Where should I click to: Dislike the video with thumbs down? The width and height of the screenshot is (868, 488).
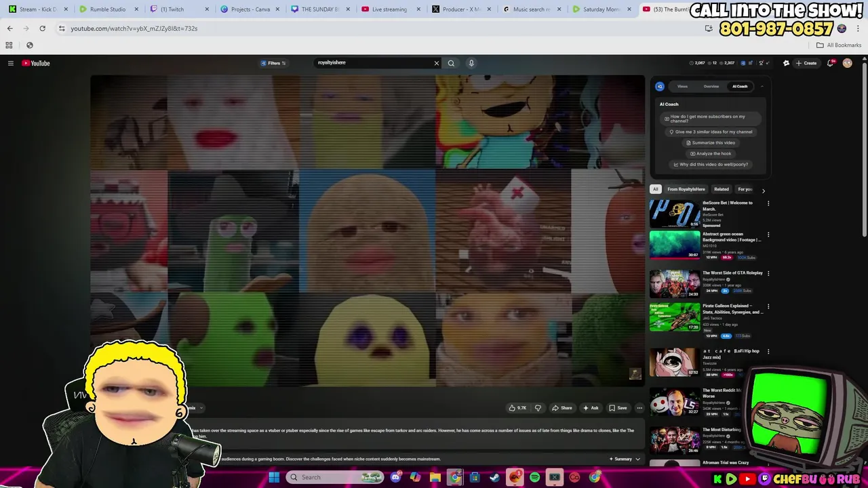pyautogui.click(x=538, y=408)
